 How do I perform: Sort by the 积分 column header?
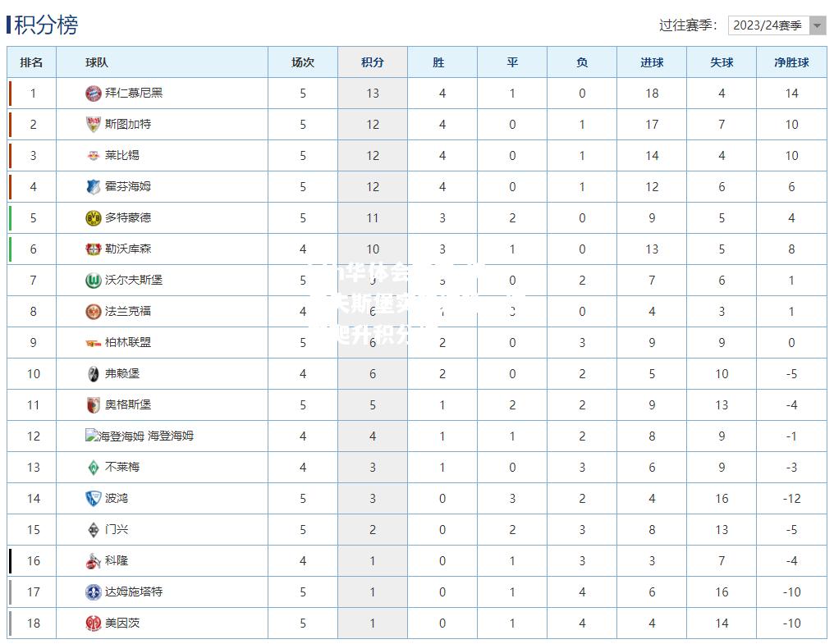[373, 62]
